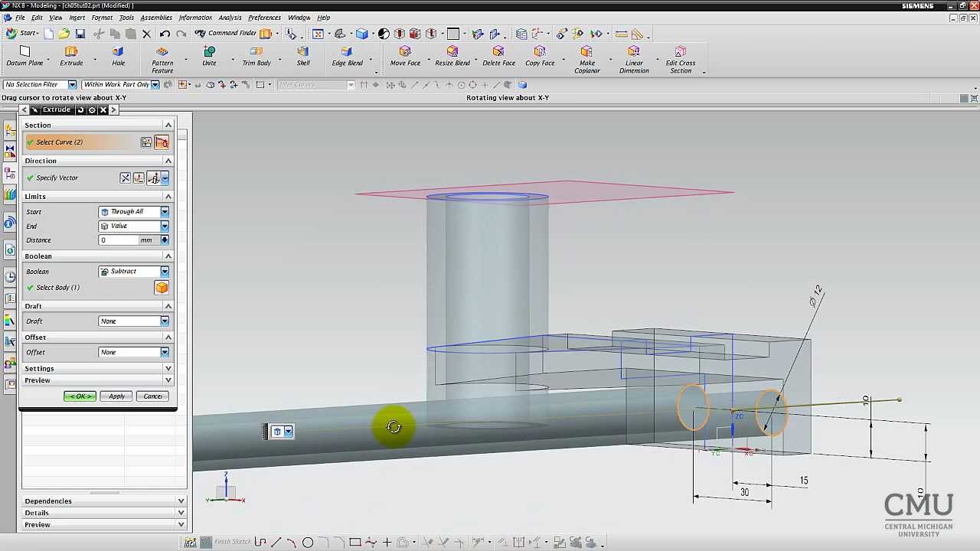
Task: Click the Distance input field
Action: (x=119, y=240)
